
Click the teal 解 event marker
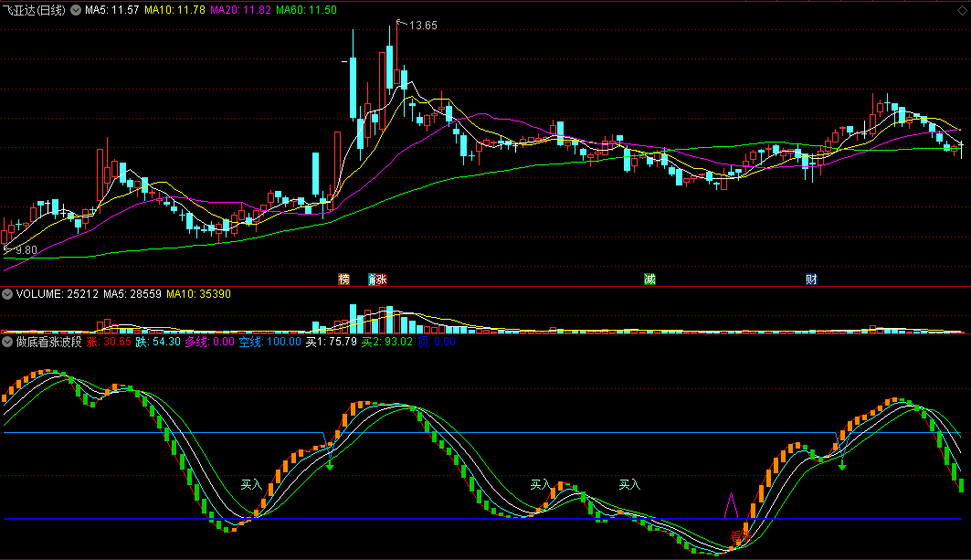pyautogui.click(x=372, y=280)
